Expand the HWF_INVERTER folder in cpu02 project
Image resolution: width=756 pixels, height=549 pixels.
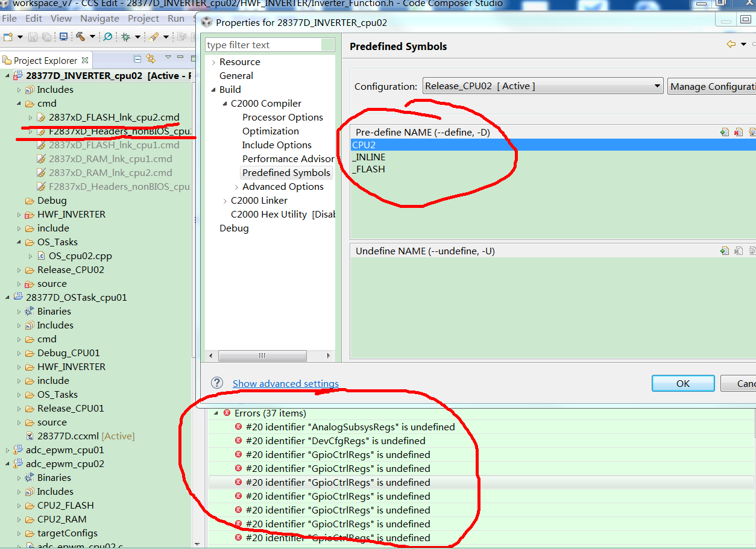pyautogui.click(x=19, y=215)
